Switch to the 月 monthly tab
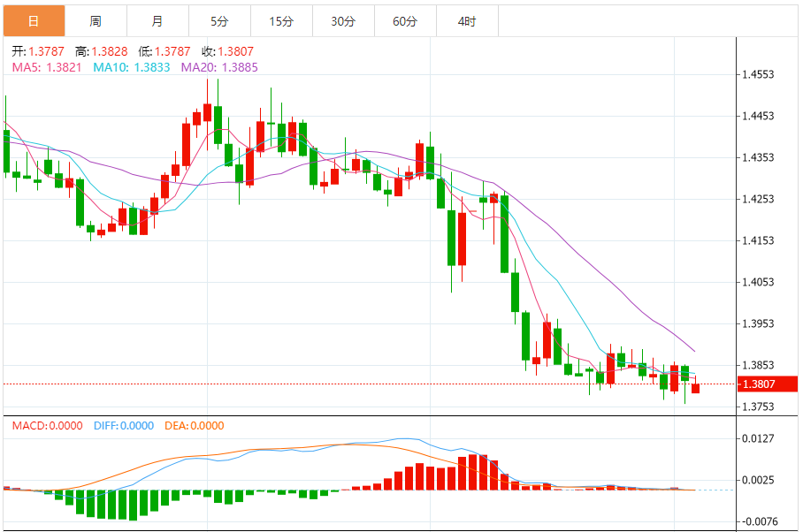 (x=157, y=21)
